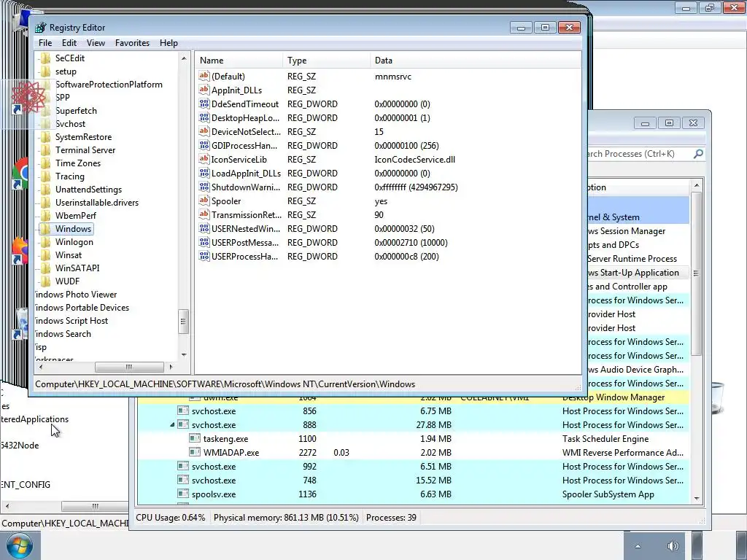
Task: Select the svchost.exe row with PID 856
Action: click(414, 411)
